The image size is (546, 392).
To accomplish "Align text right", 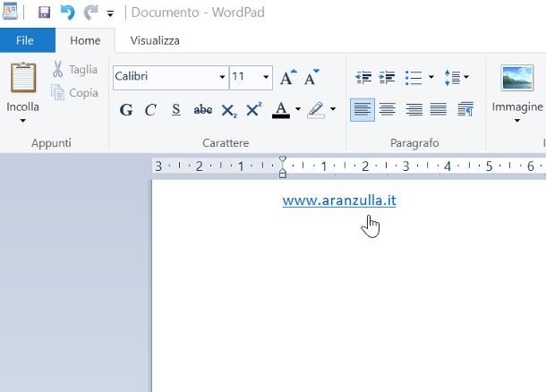I will tap(414, 110).
